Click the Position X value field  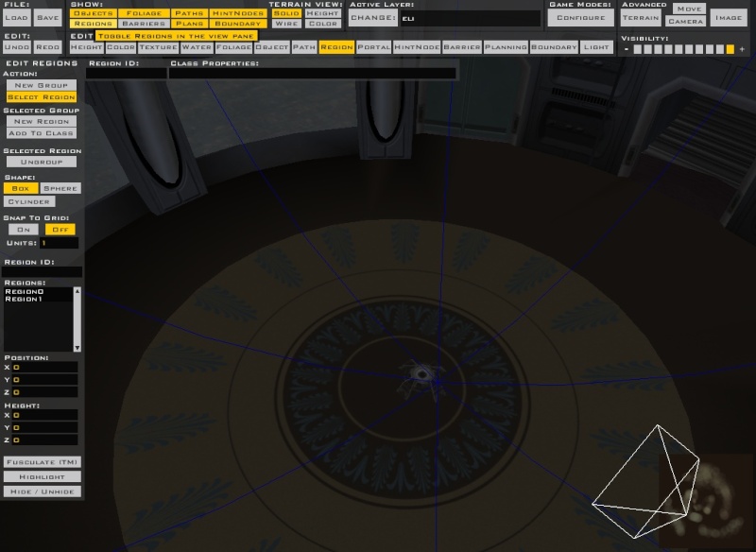(44, 368)
